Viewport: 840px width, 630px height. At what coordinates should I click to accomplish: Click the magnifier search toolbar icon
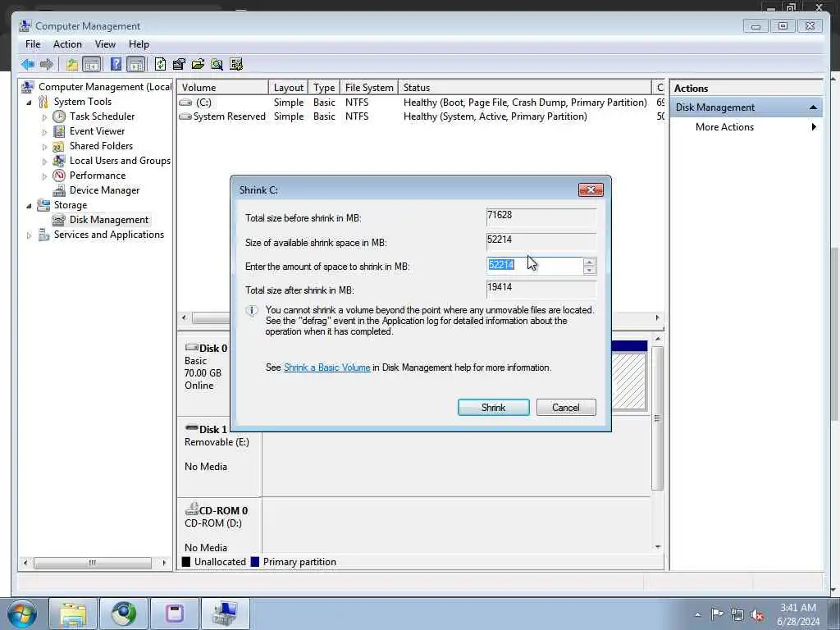pos(217,65)
